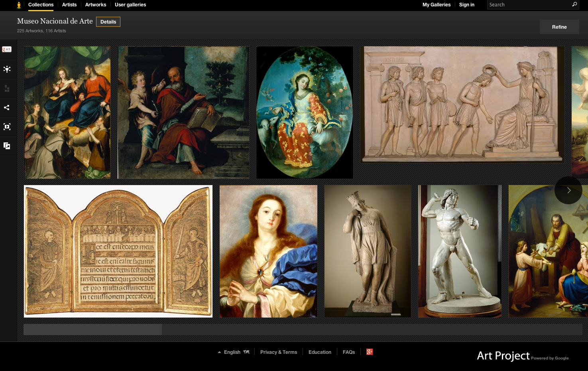Open the gilded triptych artwork thumbnail
Viewport: 588px width, 371px height.
(x=118, y=251)
